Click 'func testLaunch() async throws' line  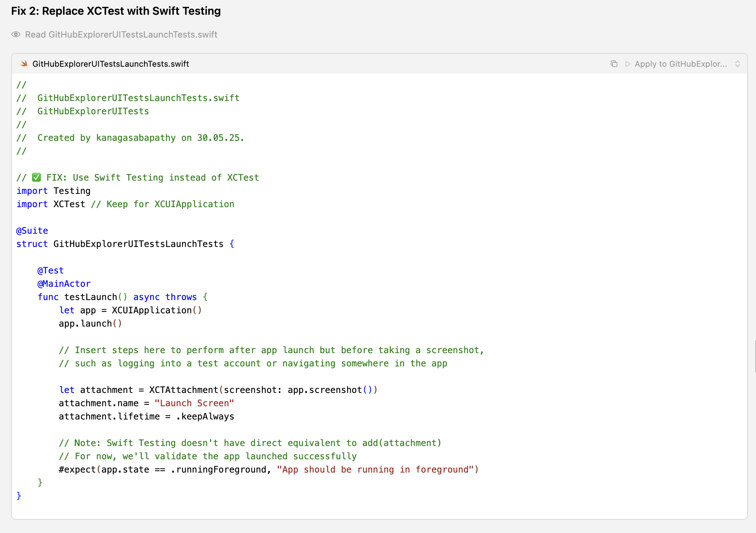pyautogui.click(x=122, y=297)
